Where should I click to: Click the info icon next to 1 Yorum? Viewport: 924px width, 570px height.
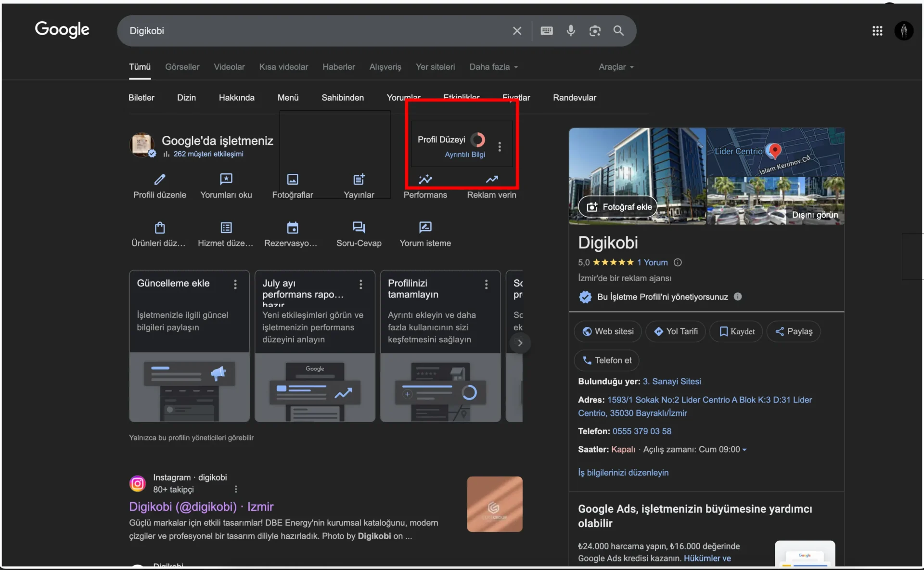678,262
